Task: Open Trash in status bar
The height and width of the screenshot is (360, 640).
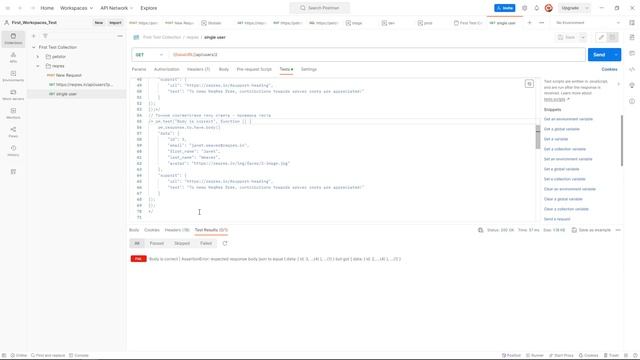Action: [x=611, y=356]
